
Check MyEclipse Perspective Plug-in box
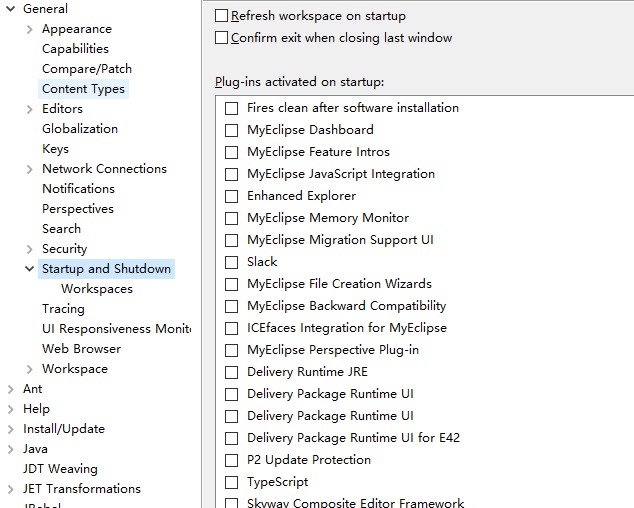click(231, 350)
